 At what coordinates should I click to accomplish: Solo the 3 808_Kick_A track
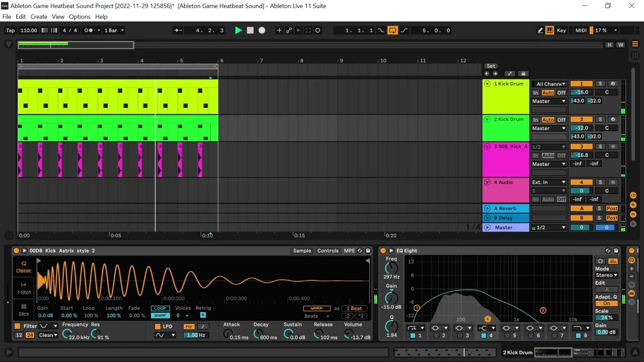tap(600, 147)
